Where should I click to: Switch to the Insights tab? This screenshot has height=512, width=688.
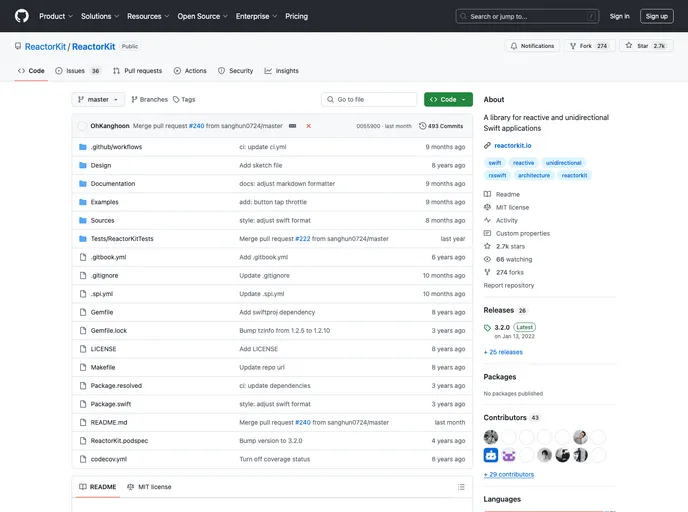tap(282, 71)
